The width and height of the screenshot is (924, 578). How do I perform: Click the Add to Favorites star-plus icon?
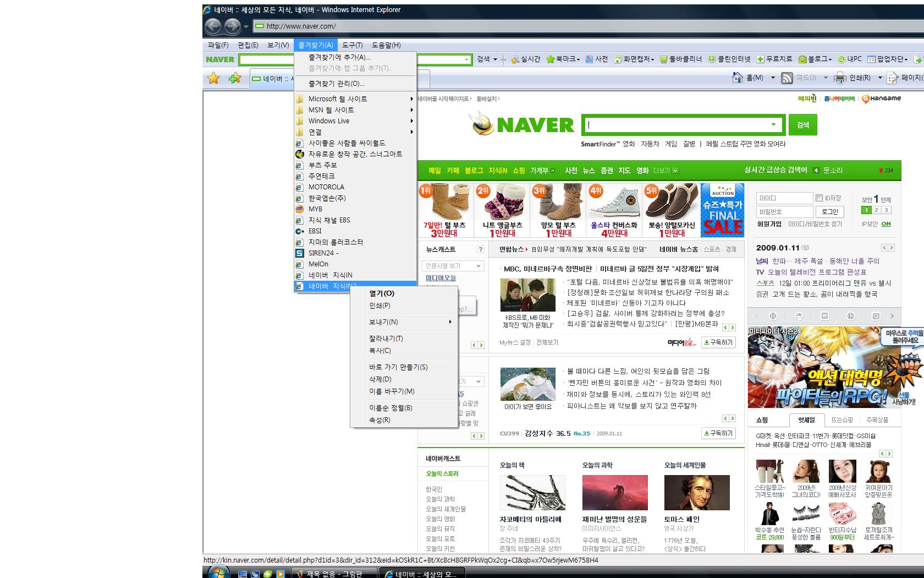coord(235,78)
